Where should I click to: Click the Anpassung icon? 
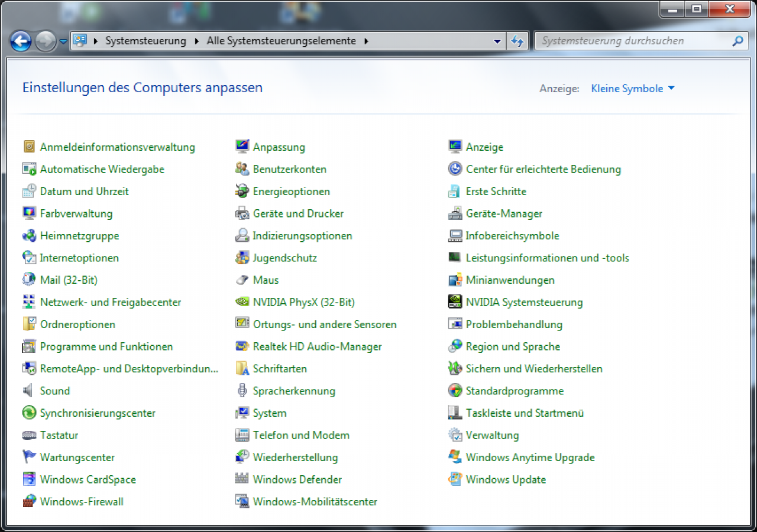coord(242,147)
